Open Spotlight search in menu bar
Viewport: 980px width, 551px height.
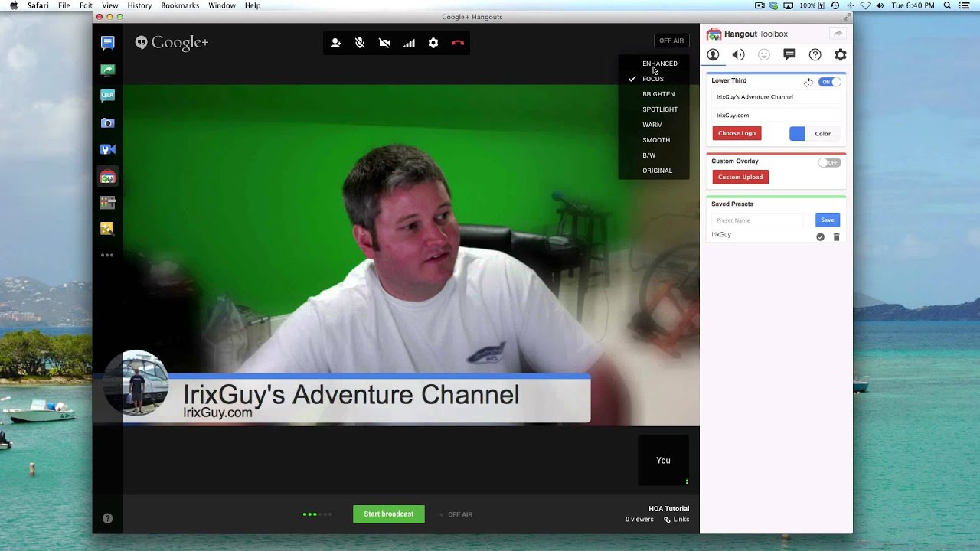point(948,5)
